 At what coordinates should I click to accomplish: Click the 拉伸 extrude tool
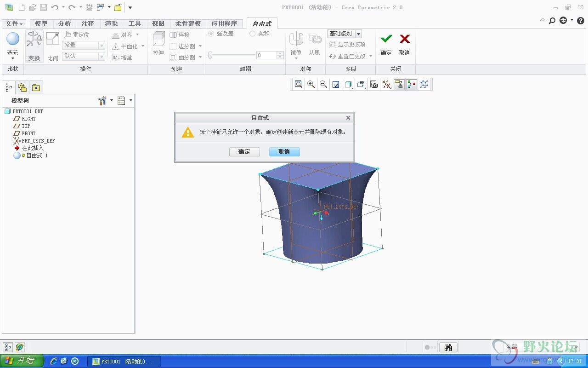(x=158, y=44)
